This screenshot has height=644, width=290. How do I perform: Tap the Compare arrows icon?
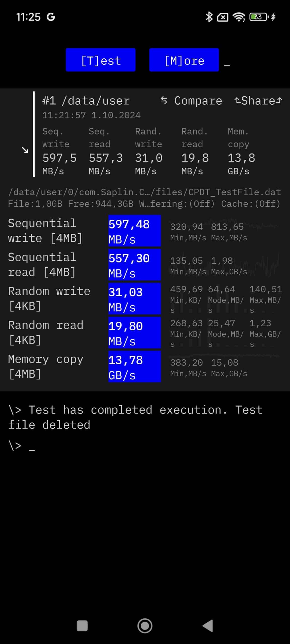(164, 100)
